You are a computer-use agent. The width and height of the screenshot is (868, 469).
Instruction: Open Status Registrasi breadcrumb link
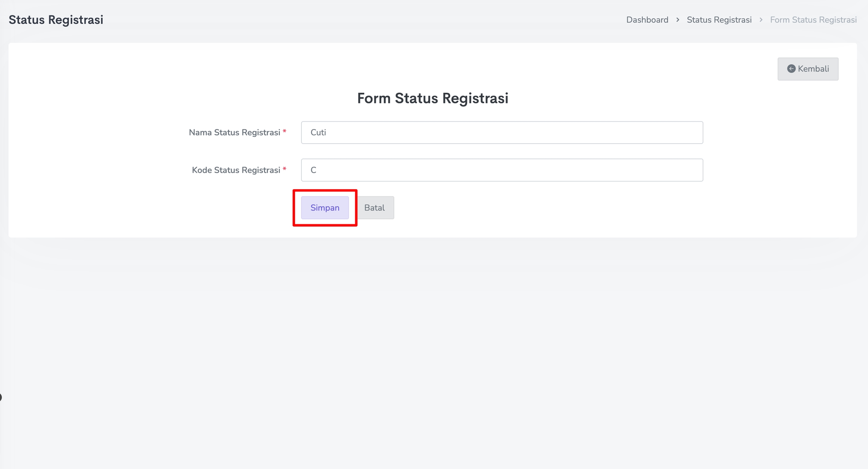[719, 20]
